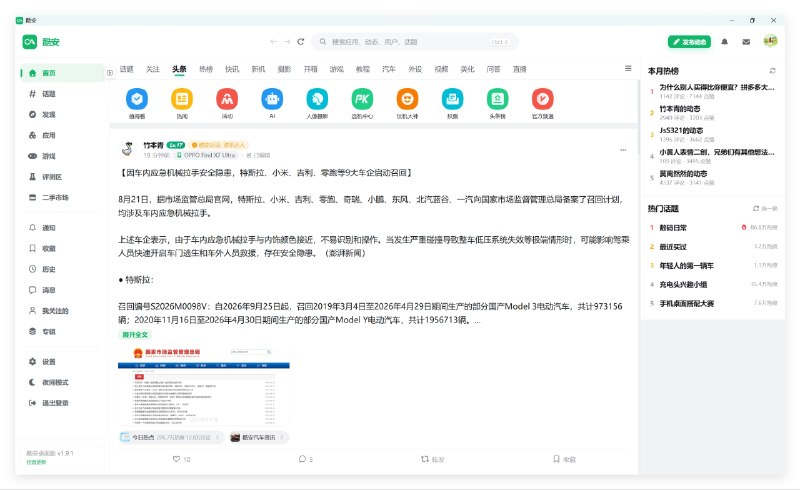Open 设置 gear in the sidebar
The height and width of the screenshot is (490, 800).
point(61,361)
